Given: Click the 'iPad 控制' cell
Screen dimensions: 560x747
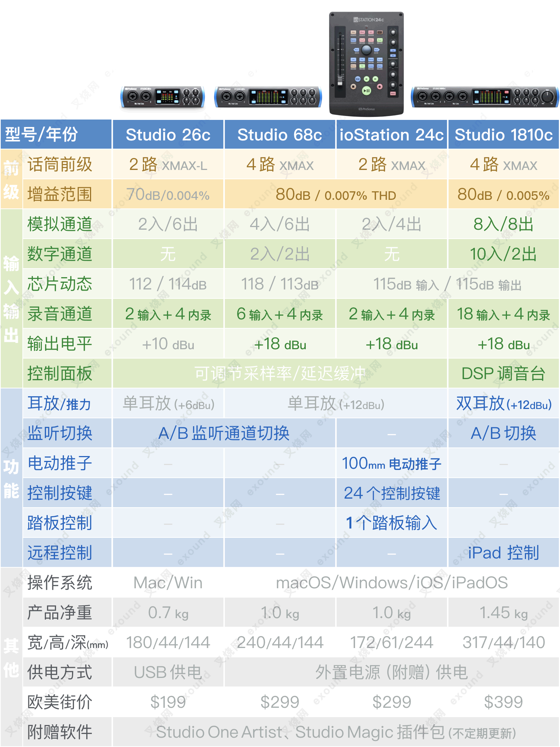Looking at the screenshot, I should click(x=504, y=553).
